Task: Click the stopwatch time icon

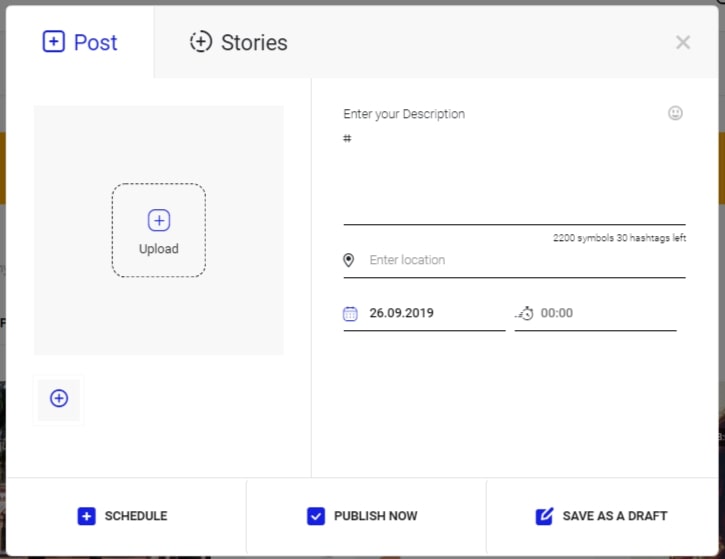Action: point(524,313)
